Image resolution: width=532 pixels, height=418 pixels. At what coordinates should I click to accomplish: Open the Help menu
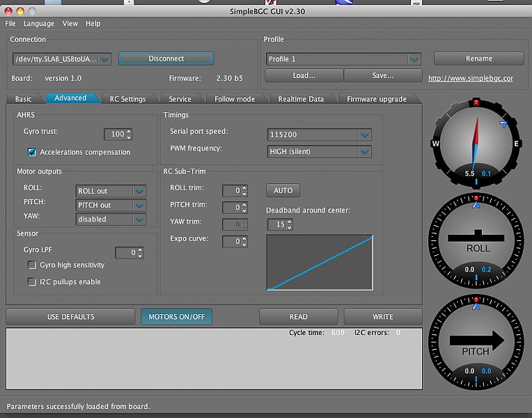pyautogui.click(x=93, y=24)
